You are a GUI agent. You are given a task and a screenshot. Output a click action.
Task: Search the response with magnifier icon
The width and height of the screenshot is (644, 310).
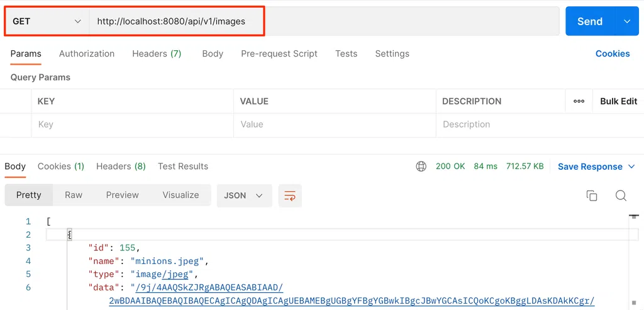621,196
